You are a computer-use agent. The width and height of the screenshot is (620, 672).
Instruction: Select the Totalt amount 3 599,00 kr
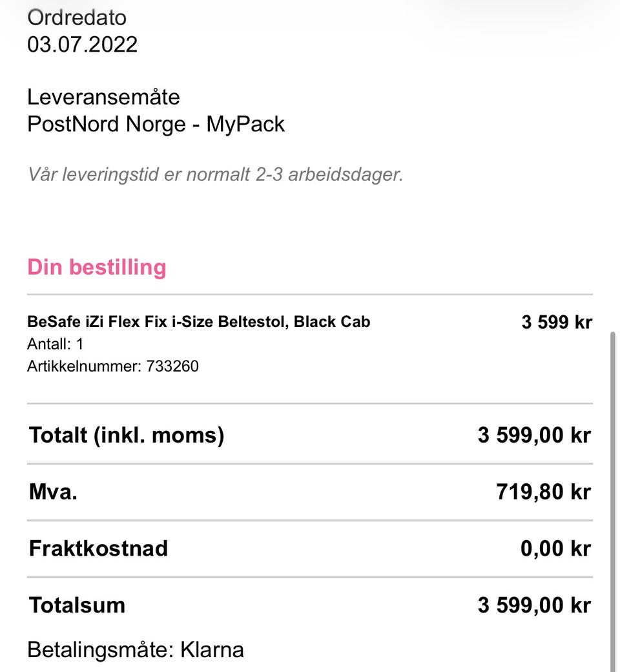point(534,436)
